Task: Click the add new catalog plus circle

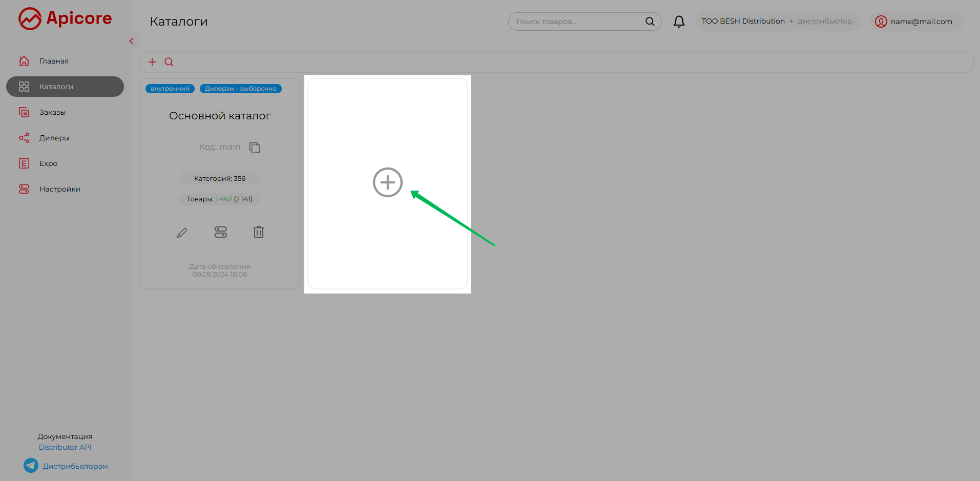Action: pos(387,182)
